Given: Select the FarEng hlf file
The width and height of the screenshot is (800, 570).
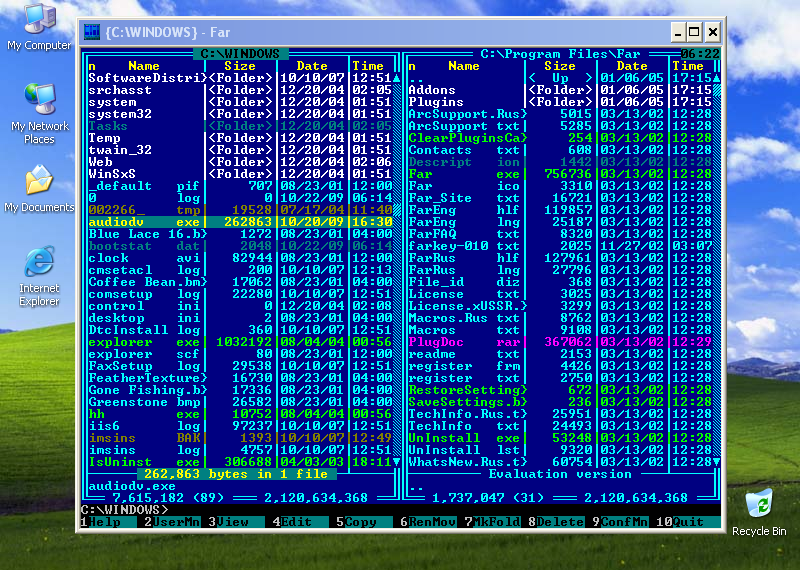Looking at the screenshot, I should (x=560, y=210).
